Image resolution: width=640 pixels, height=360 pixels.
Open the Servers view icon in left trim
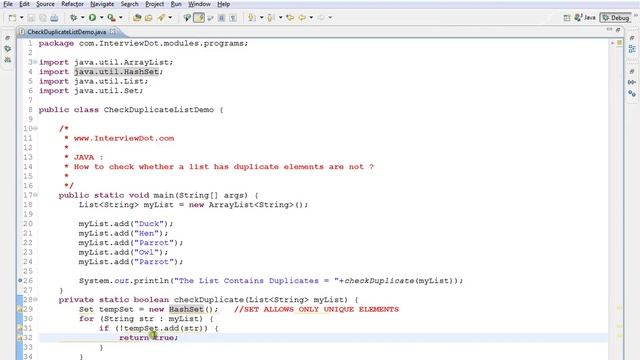point(7,60)
